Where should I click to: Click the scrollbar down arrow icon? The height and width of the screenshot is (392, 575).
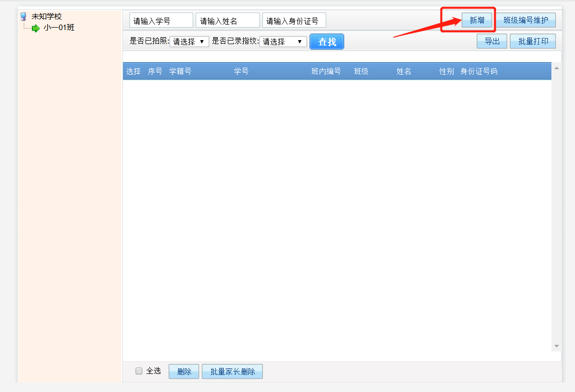pyautogui.click(x=556, y=345)
